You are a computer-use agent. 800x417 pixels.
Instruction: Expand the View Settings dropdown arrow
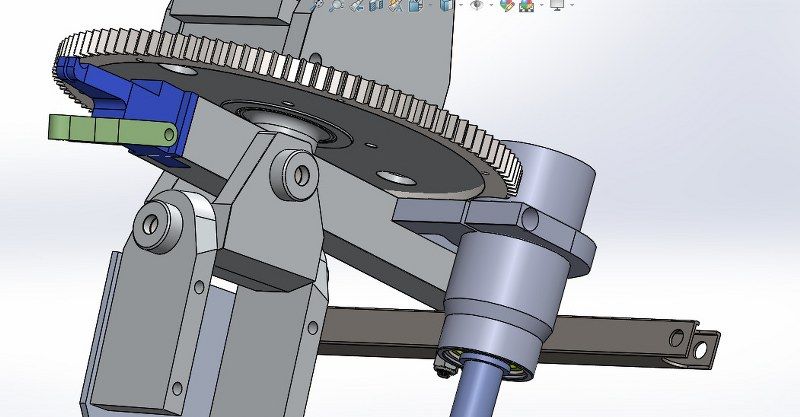[x=571, y=5]
